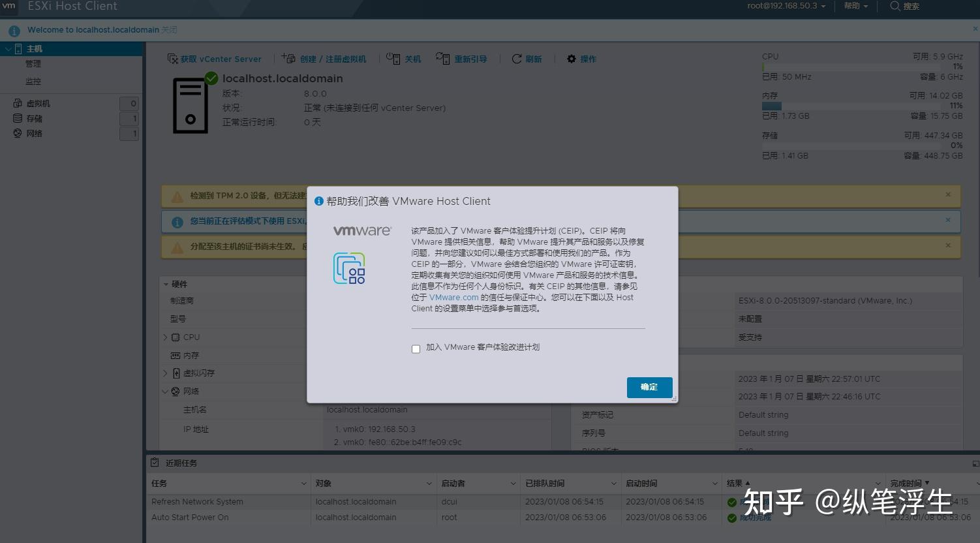Open the VMware.com link in the dialog
The height and width of the screenshot is (543, 980).
point(454,298)
